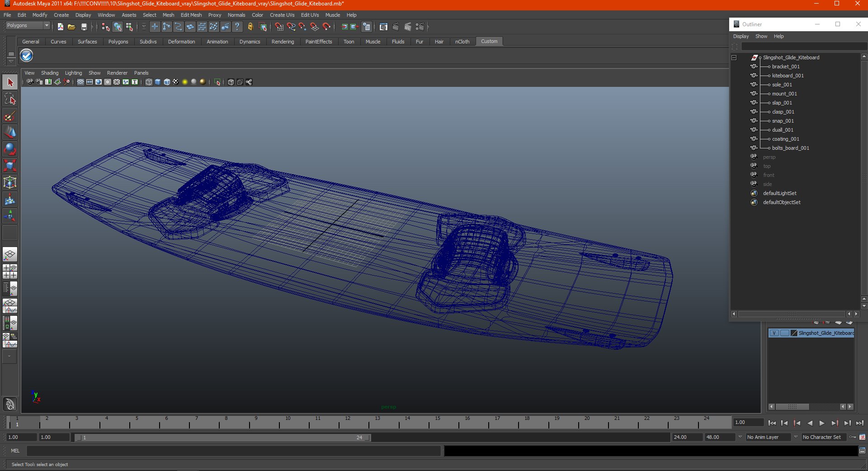
Task: Select the arrow Select tool
Action: tap(10, 82)
